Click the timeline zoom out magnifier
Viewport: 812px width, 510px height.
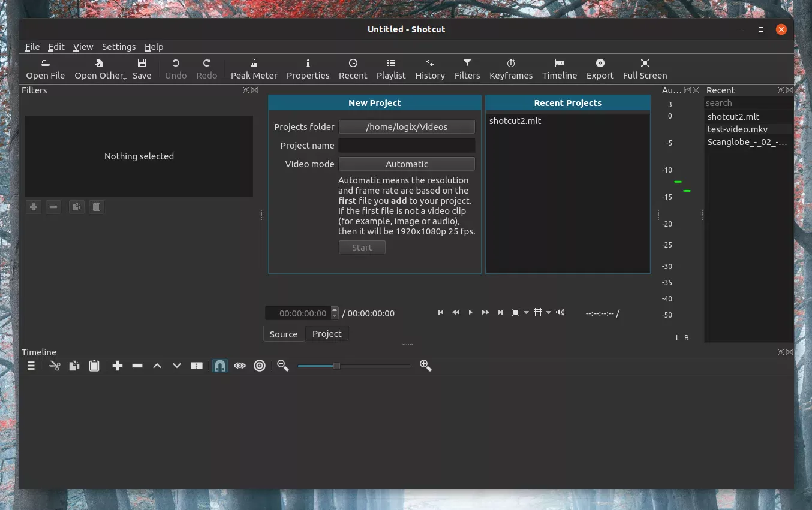point(283,366)
